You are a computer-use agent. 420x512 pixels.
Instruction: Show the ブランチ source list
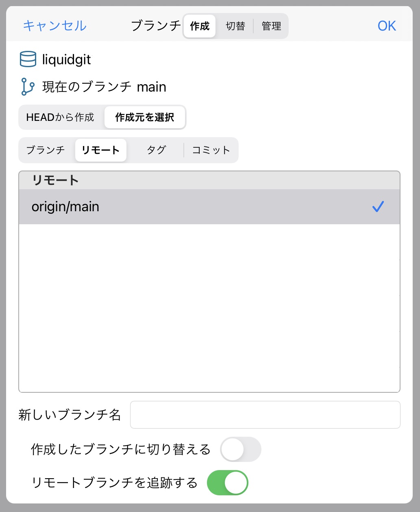(x=46, y=150)
